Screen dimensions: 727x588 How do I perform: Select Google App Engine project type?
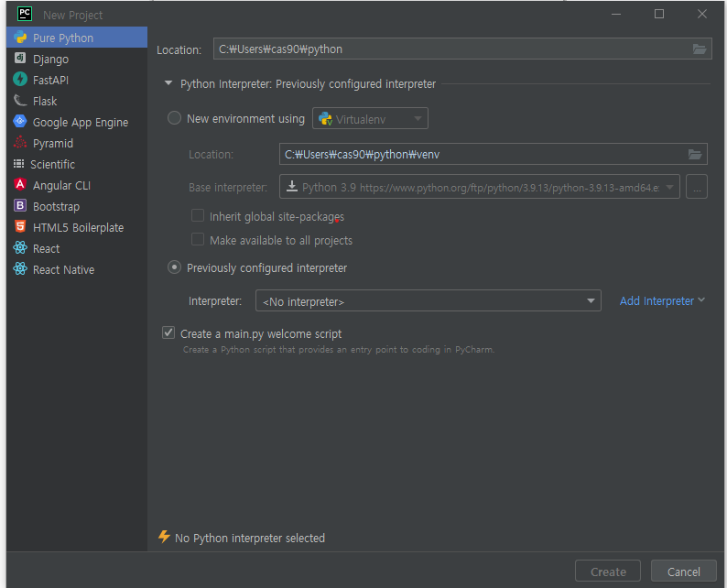click(77, 122)
